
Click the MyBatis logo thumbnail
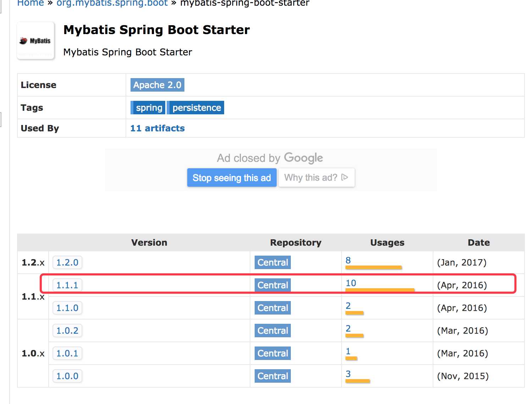click(35, 40)
